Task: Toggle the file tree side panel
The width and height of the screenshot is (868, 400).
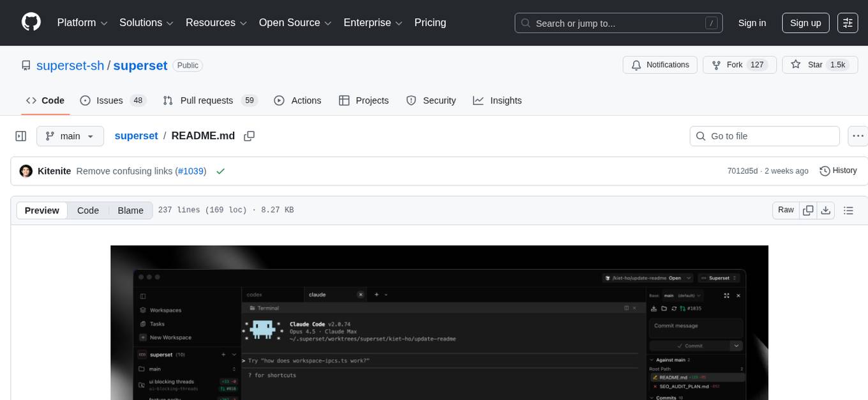Action: [20, 135]
